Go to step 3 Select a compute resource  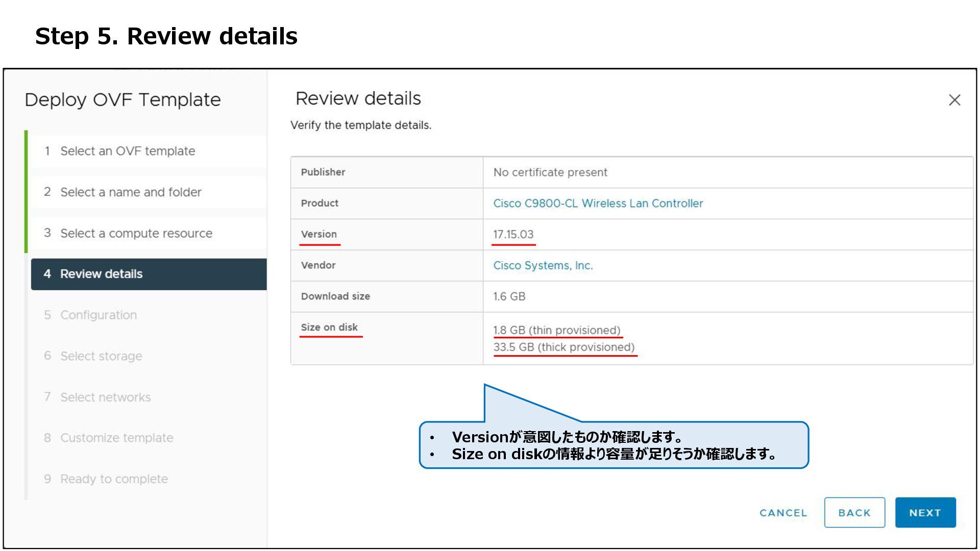point(136,234)
